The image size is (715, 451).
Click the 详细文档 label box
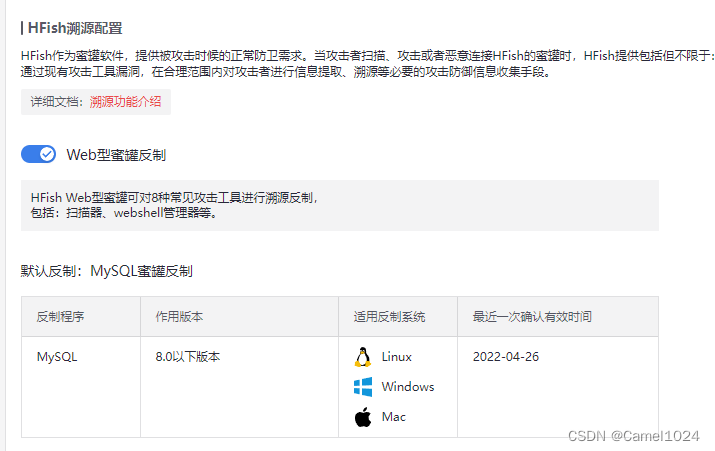[x=96, y=102]
